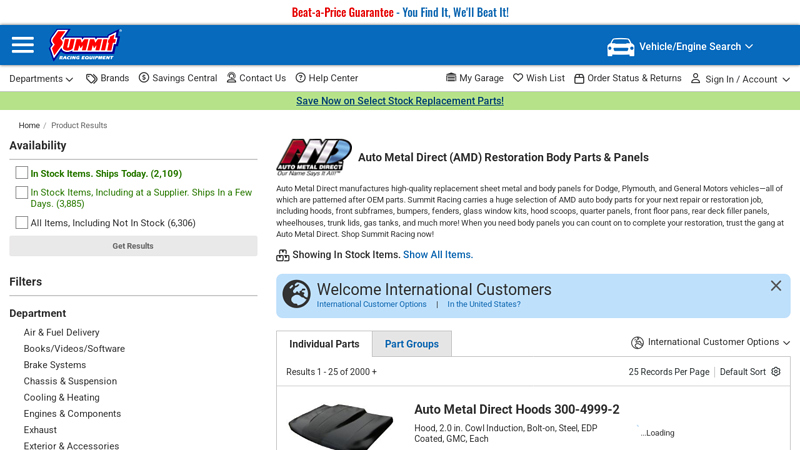Select Cooling & Heating department
Viewport: 800px width, 450px height.
[61, 398]
